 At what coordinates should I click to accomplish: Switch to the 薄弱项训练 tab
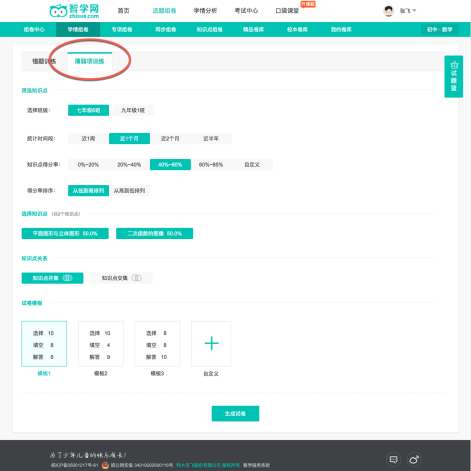(x=89, y=61)
